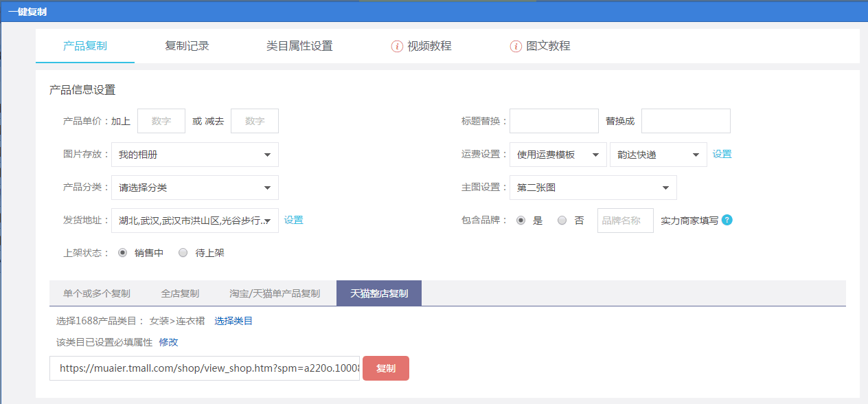Select the 天猫整店复制 tab
Image resolution: width=868 pixels, height=404 pixels.
click(x=379, y=293)
